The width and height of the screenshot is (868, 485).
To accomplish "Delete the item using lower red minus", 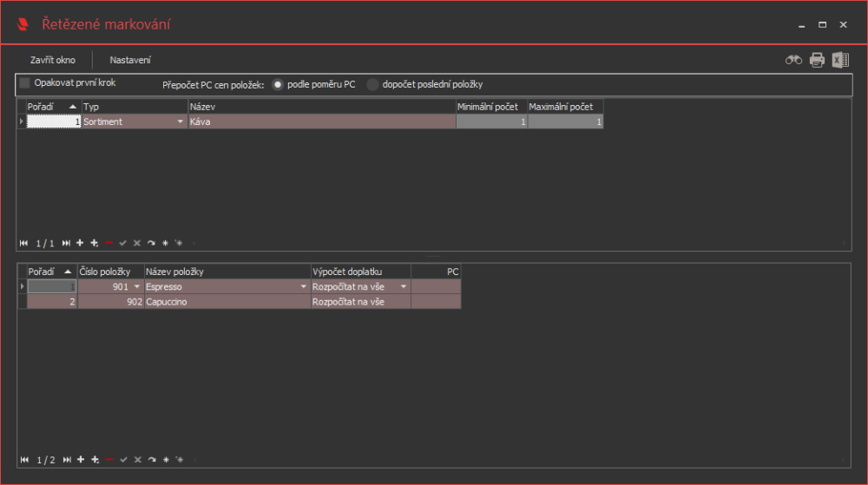I will click(109, 460).
